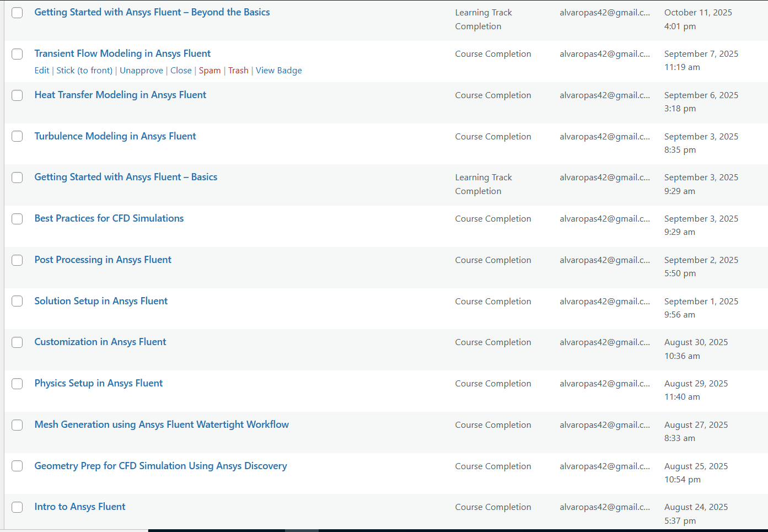The height and width of the screenshot is (532, 768).
Task: Open Turbulence Modeling in Ansys Fluent
Action: pyautogui.click(x=115, y=136)
